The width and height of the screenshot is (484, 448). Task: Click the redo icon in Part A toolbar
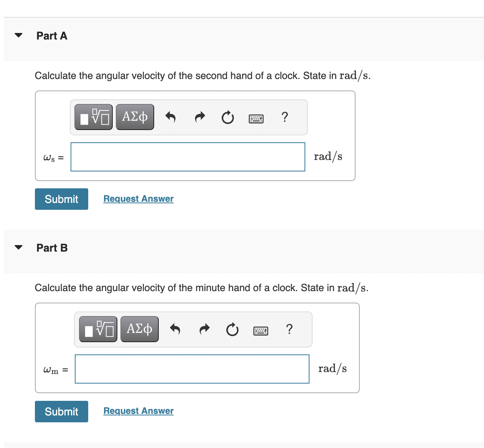pos(199,117)
